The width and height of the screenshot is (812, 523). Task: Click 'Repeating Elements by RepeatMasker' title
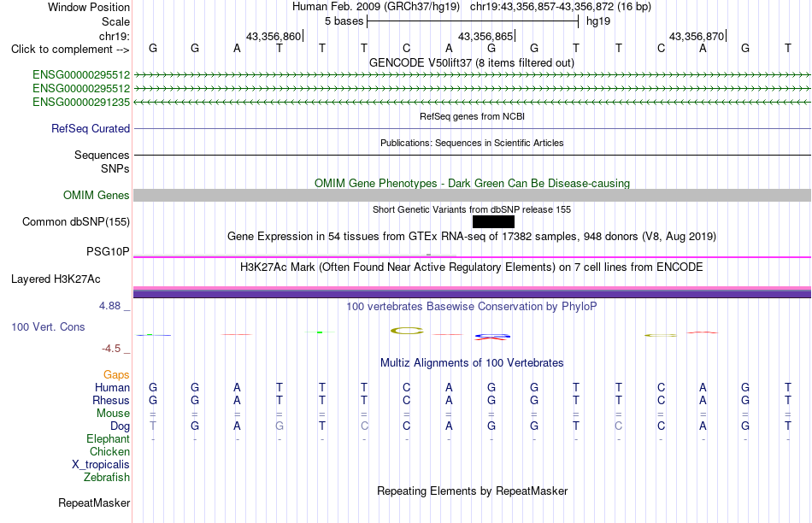472,491
